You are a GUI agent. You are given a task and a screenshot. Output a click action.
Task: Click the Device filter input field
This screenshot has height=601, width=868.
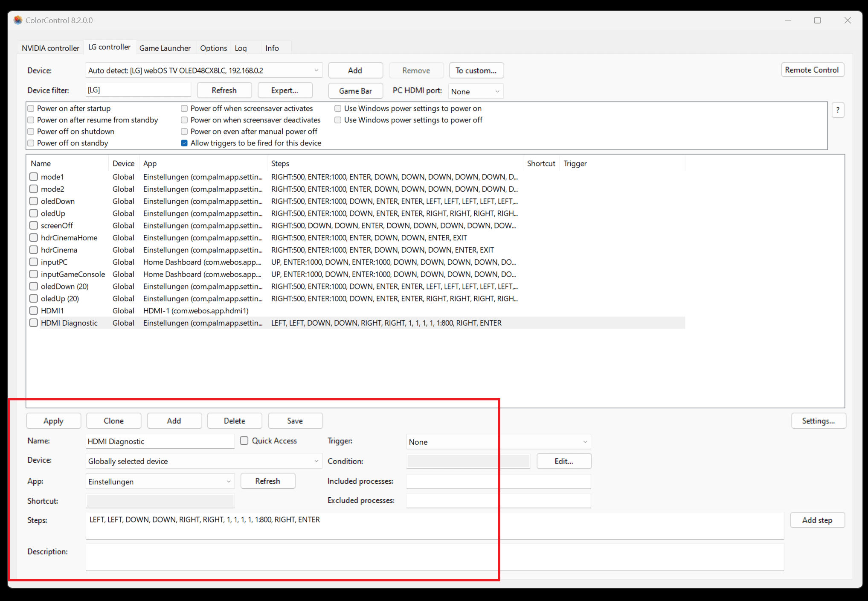(x=138, y=90)
